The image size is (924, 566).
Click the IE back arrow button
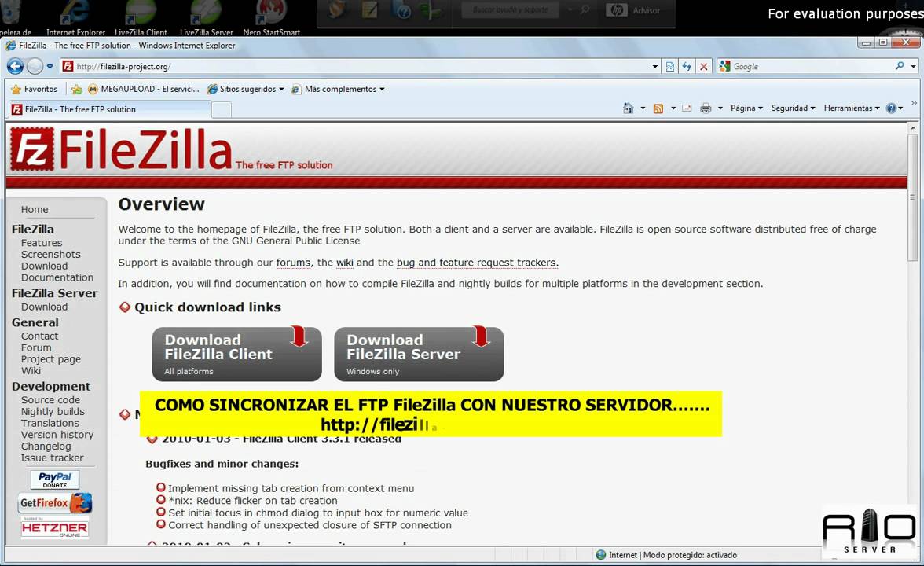click(x=15, y=67)
